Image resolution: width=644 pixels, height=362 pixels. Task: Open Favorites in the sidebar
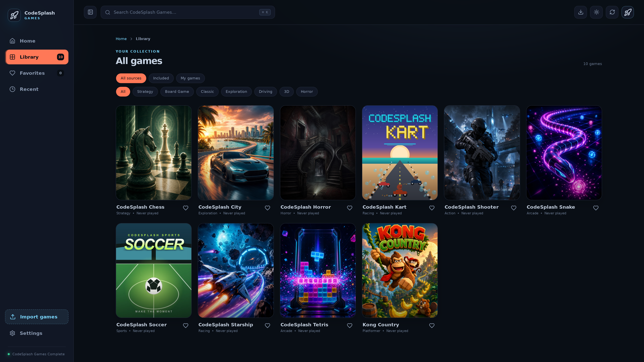click(37, 73)
